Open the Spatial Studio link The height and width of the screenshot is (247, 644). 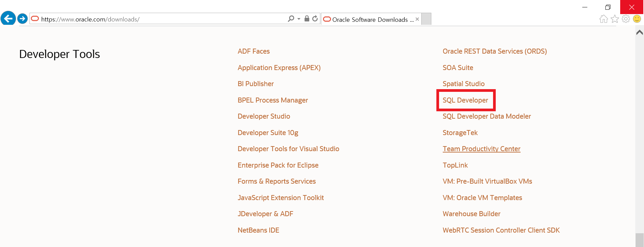pos(463,84)
